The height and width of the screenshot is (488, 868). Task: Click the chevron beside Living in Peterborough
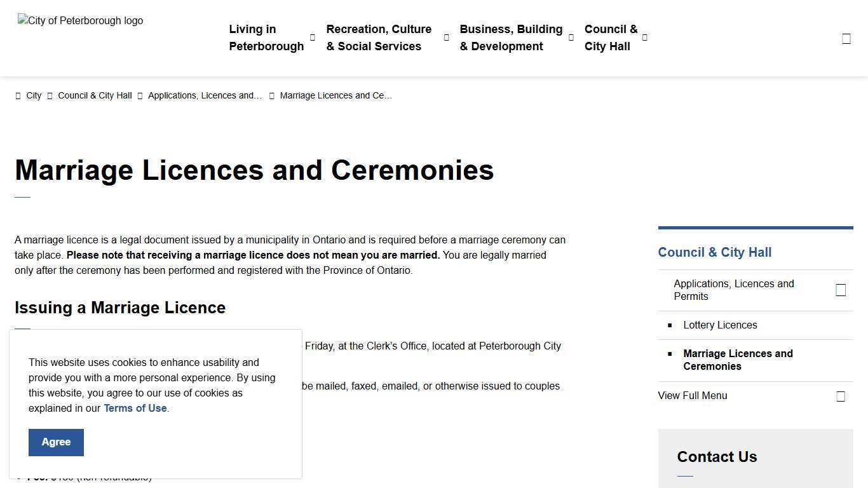point(312,37)
